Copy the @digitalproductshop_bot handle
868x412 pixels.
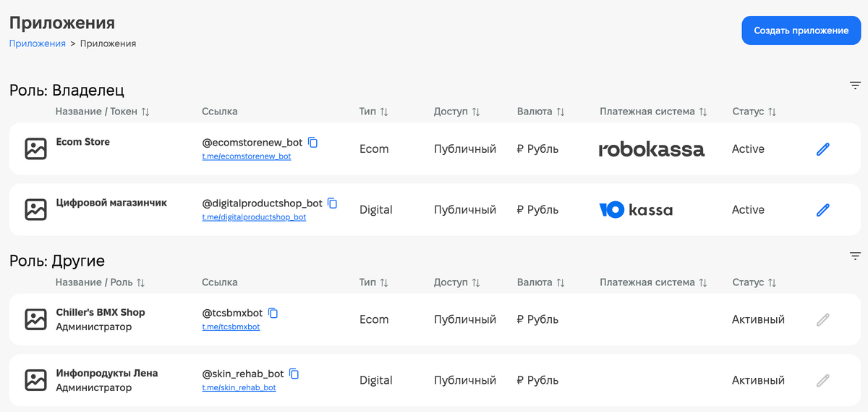(x=333, y=203)
